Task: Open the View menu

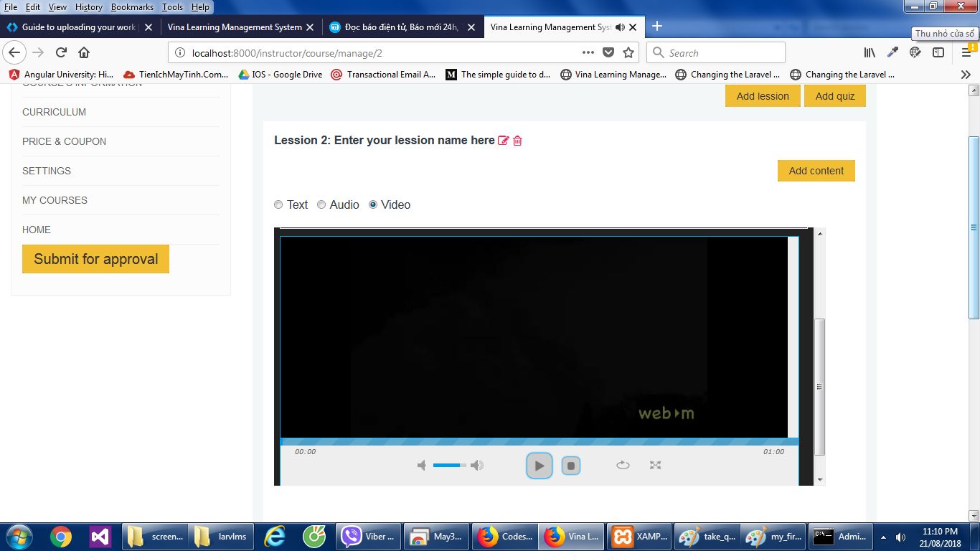Action: point(57,7)
